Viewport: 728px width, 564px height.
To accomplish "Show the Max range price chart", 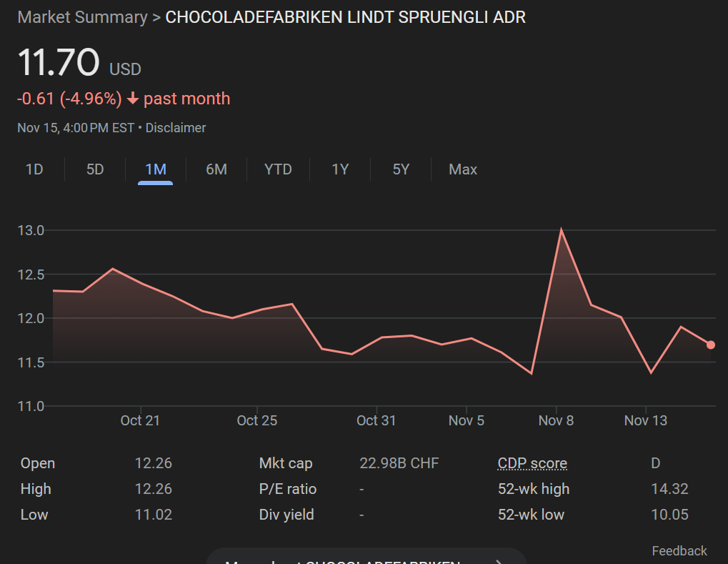I will (x=462, y=169).
